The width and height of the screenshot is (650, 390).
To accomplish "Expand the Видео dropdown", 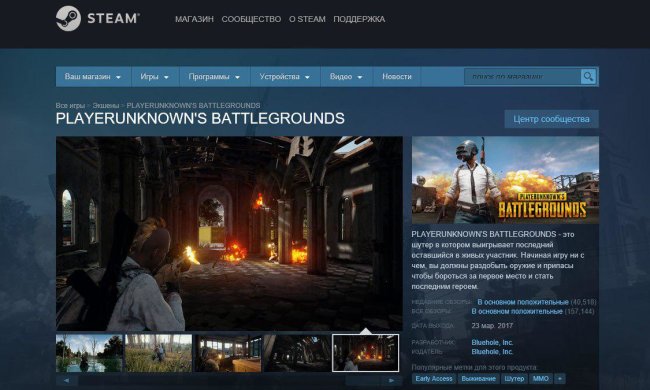I will click(346, 77).
